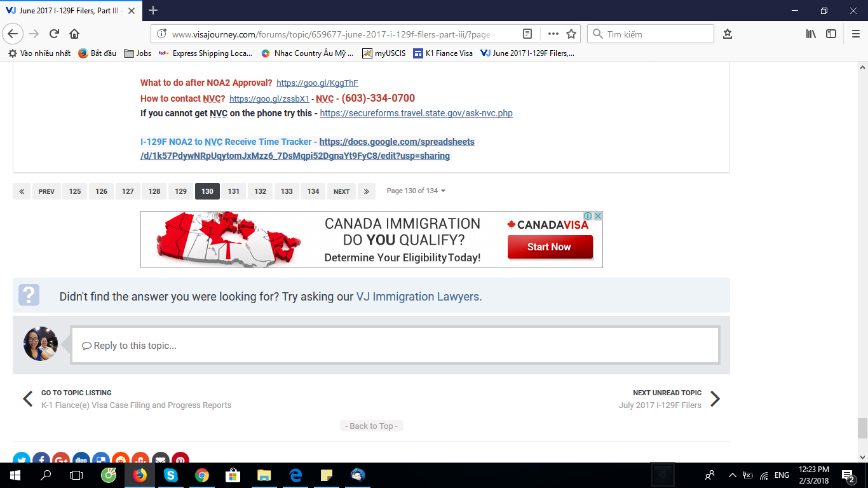The height and width of the screenshot is (488, 868).
Task: Open the K1 Fiance Visa bookmark
Action: tap(443, 53)
